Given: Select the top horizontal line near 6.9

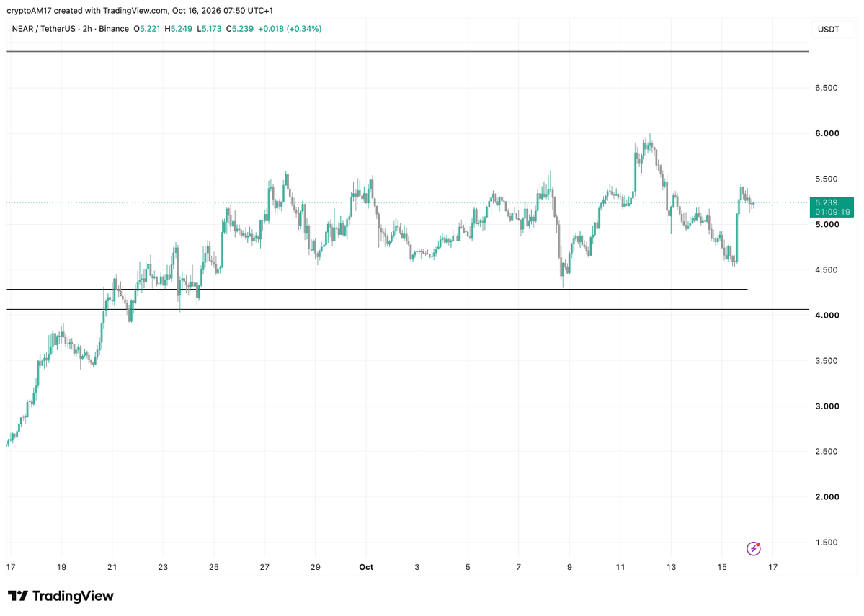Looking at the screenshot, I should coord(408,51).
